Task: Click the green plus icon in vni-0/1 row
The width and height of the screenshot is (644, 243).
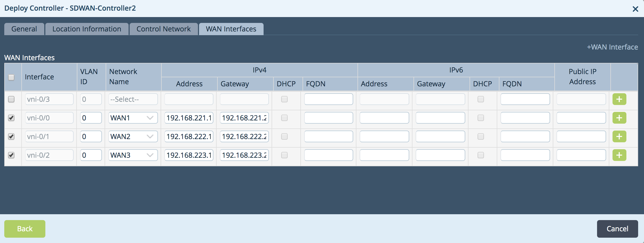Action: click(x=619, y=137)
